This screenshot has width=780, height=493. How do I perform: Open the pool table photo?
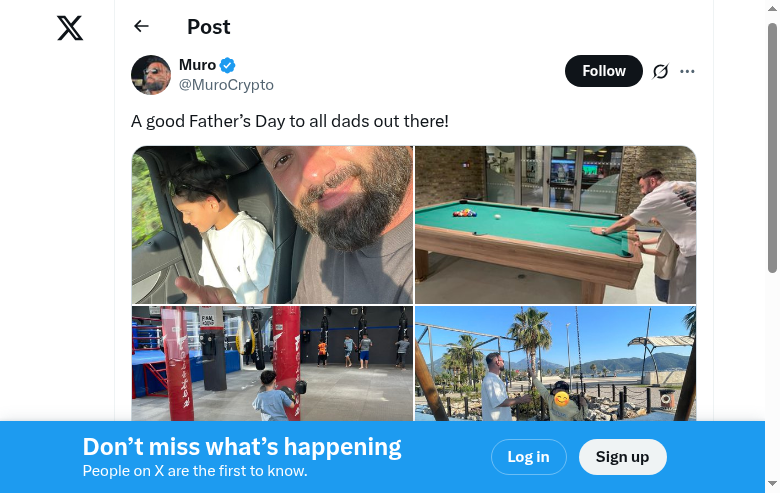coord(555,225)
